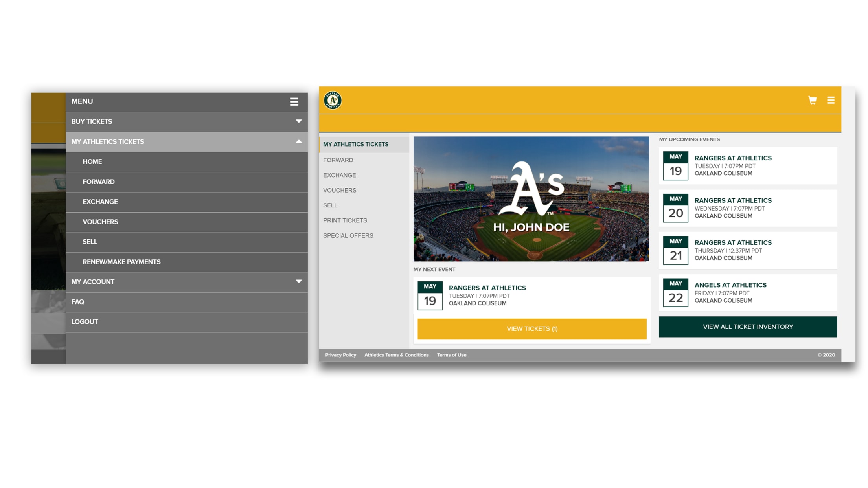Select EXCHANGE in the sidebar

coord(340,175)
